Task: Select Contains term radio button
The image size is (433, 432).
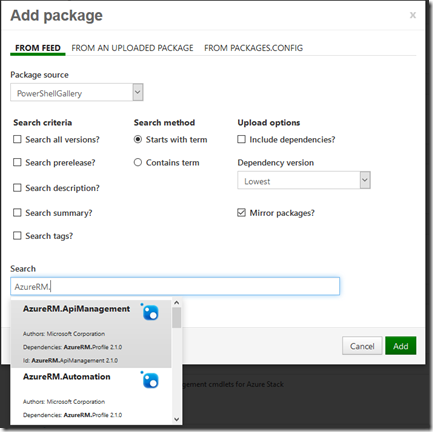Action: click(138, 162)
